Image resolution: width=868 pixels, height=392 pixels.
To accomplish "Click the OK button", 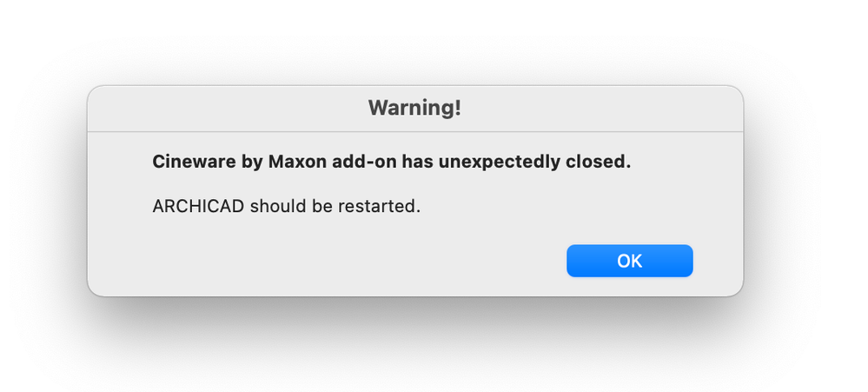I will pyautogui.click(x=629, y=261).
